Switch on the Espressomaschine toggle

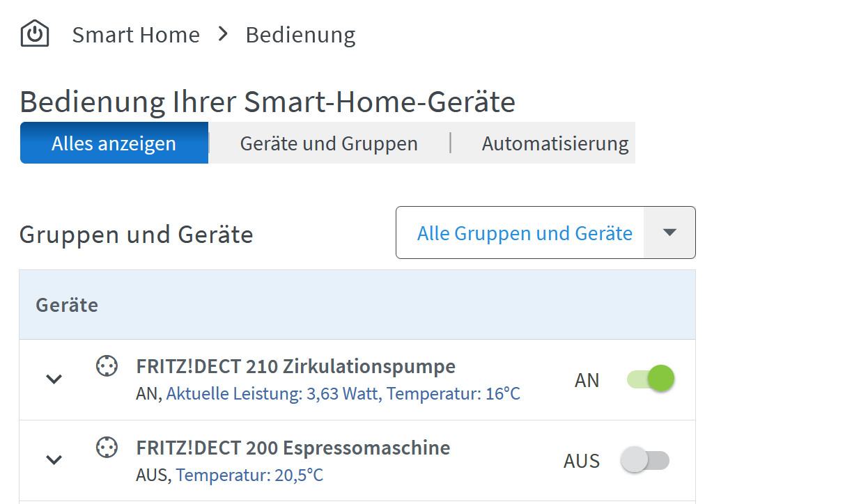[644, 460]
